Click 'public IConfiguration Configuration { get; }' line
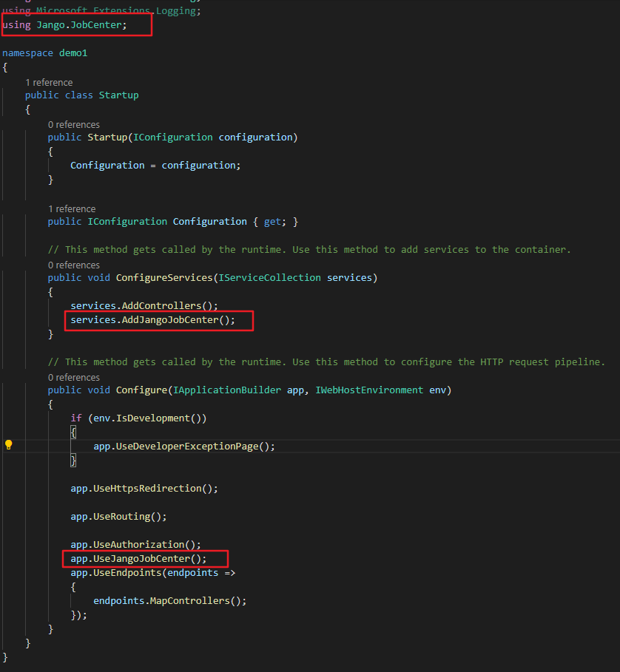Screen dimensions: 620x672 (173, 222)
